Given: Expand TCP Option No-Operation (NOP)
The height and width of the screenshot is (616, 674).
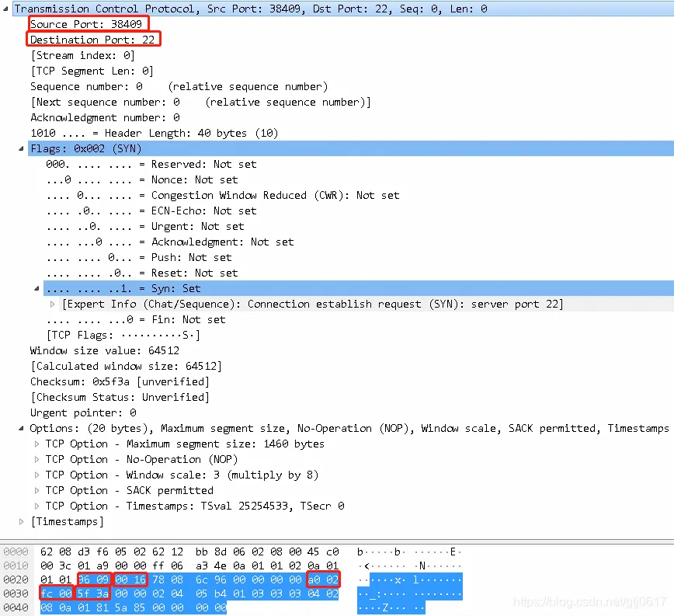Looking at the screenshot, I should click(37, 460).
